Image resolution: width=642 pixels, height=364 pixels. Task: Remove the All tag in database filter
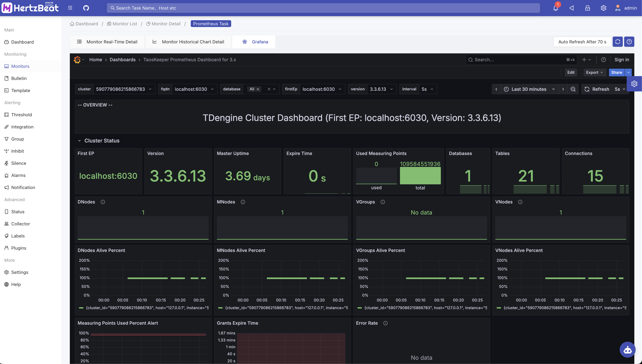tap(258, 89)
